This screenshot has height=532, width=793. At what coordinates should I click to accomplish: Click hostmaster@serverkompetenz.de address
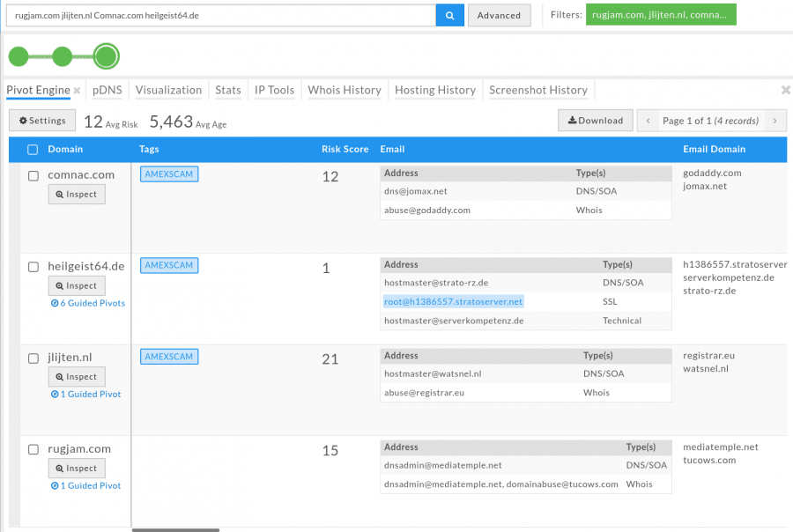coord(454,321)
